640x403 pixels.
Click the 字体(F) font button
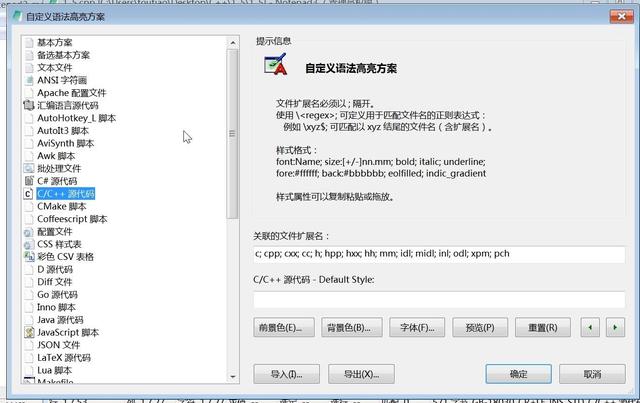click(x=417, y=327)
